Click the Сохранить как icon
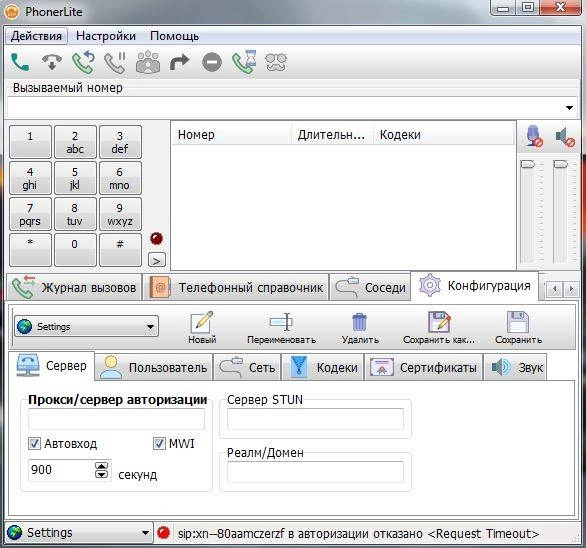Image resolution: width=586 pixels, height=548 pixels. pos(439,327)
